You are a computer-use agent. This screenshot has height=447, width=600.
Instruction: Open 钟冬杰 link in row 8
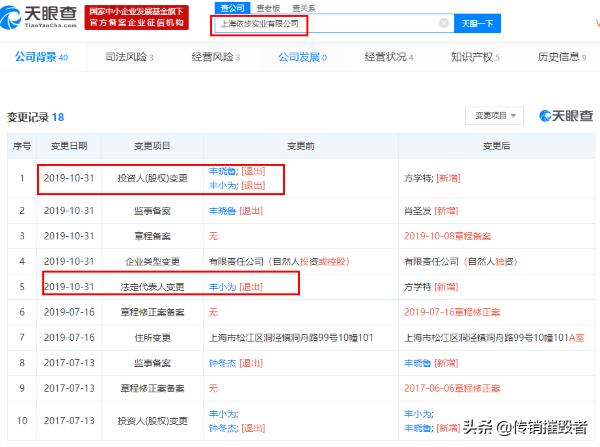tap(222, 363)
